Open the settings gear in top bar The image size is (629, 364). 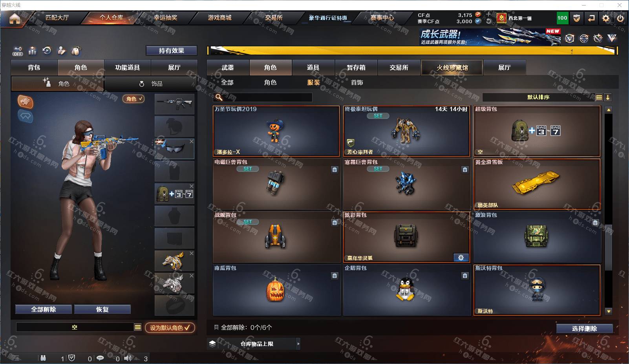[606, 18]
